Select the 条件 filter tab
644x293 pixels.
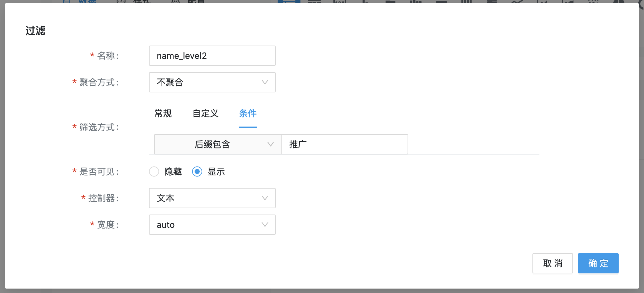pyautogui.click(x=248, y=113)
